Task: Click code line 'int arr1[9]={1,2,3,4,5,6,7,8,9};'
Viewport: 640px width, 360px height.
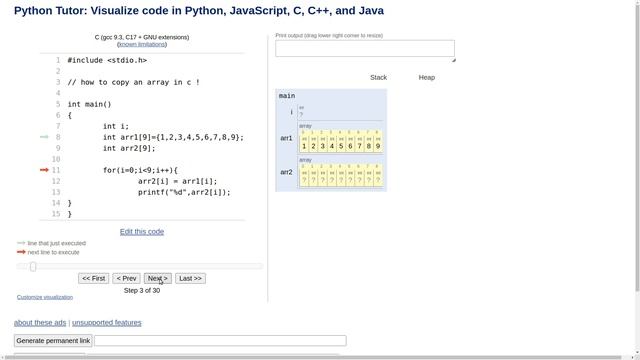Action: coord(173,138)
